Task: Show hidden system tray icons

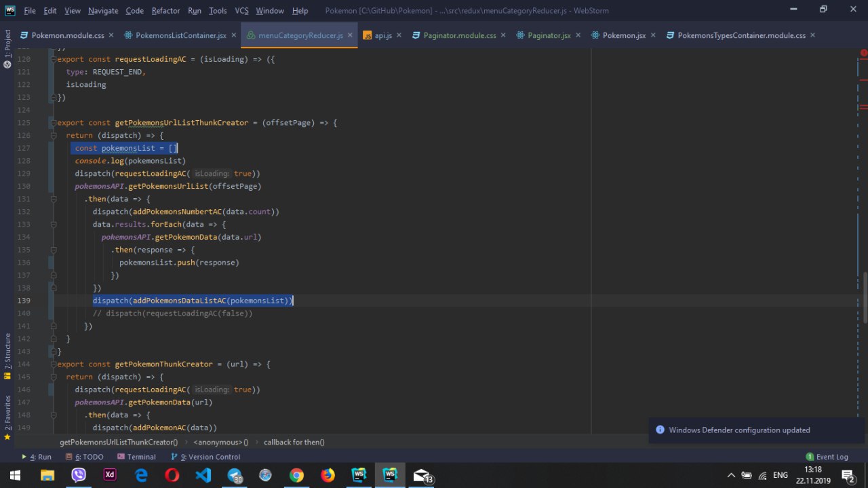Action: 731,475
